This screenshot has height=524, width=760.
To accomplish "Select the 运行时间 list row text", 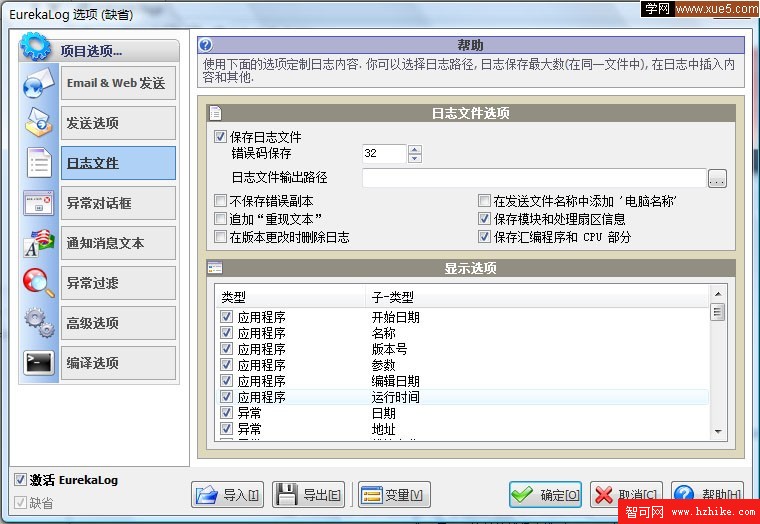I will pyautogui.click(x=396, y=397).
